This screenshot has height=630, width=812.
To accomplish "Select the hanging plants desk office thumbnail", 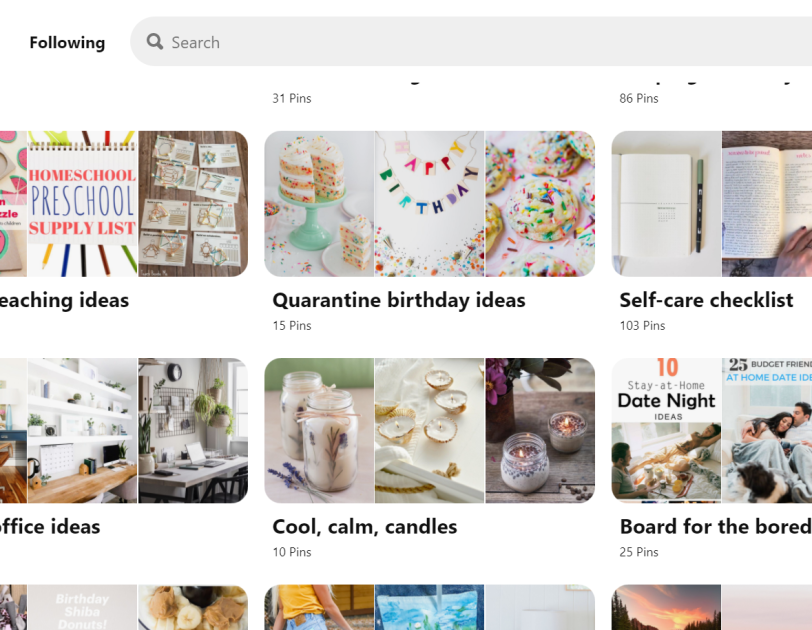I will (193, 431).
